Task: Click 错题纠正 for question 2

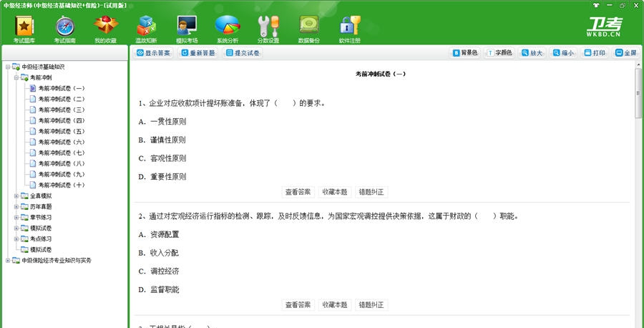Action: tap(371, 305)
